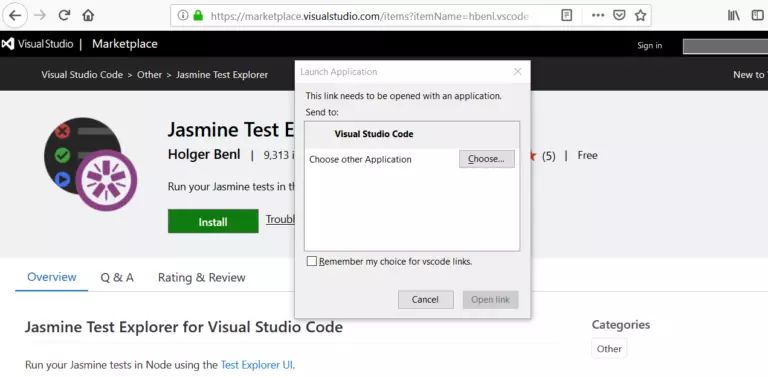Open the Overview tab
768x377 pixels.
(x=51, y=277)
